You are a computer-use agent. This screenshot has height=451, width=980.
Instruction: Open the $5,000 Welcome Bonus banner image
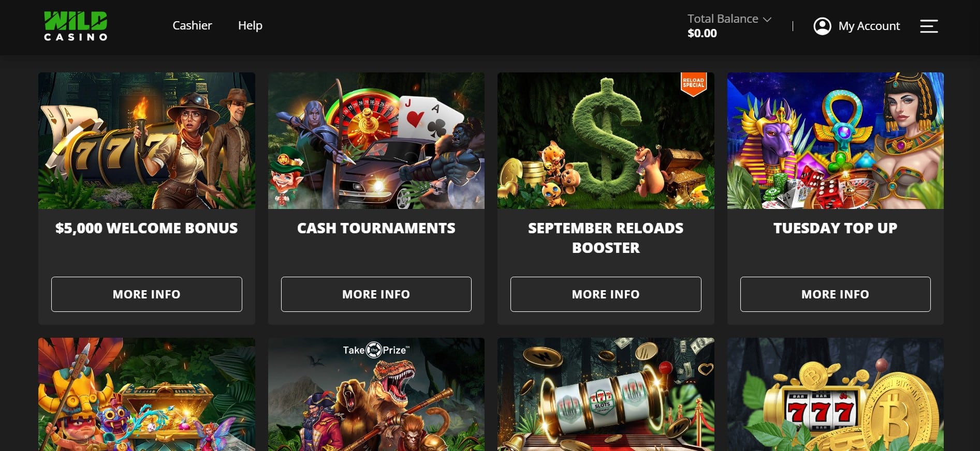(147, 141)
